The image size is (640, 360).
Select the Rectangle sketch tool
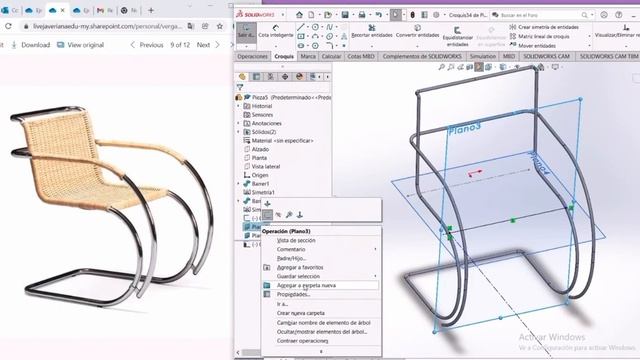(301, 36)
